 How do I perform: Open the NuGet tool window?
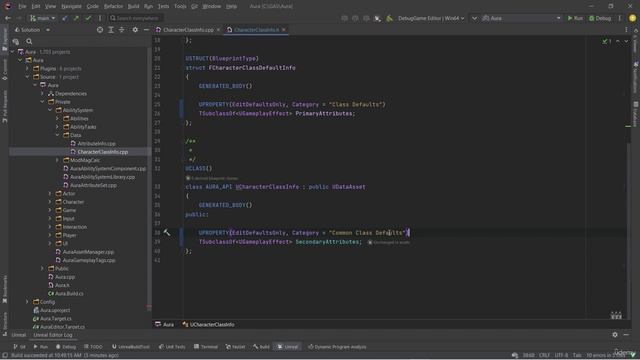tap(236, 347)
